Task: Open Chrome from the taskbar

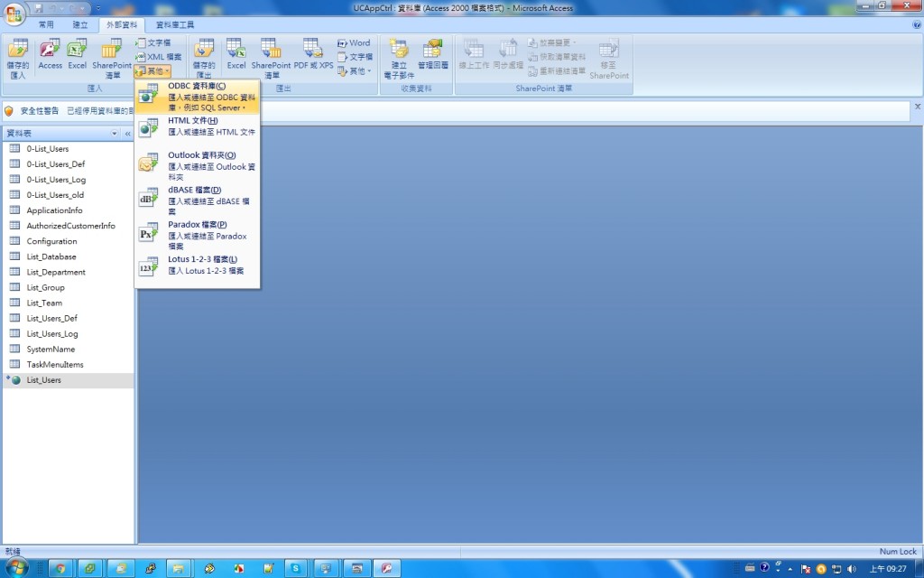Action: click(60, 569)
